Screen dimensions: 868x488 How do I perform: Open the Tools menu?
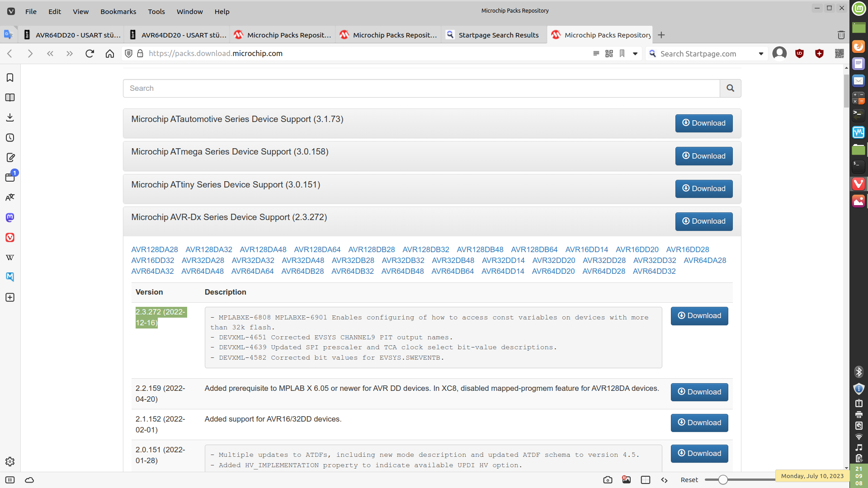click(156, 11)
